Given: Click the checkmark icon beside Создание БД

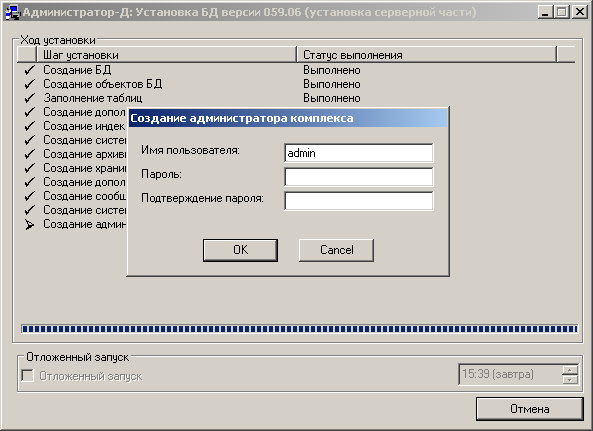Looking at the screenshot, I should coord(29,70).
